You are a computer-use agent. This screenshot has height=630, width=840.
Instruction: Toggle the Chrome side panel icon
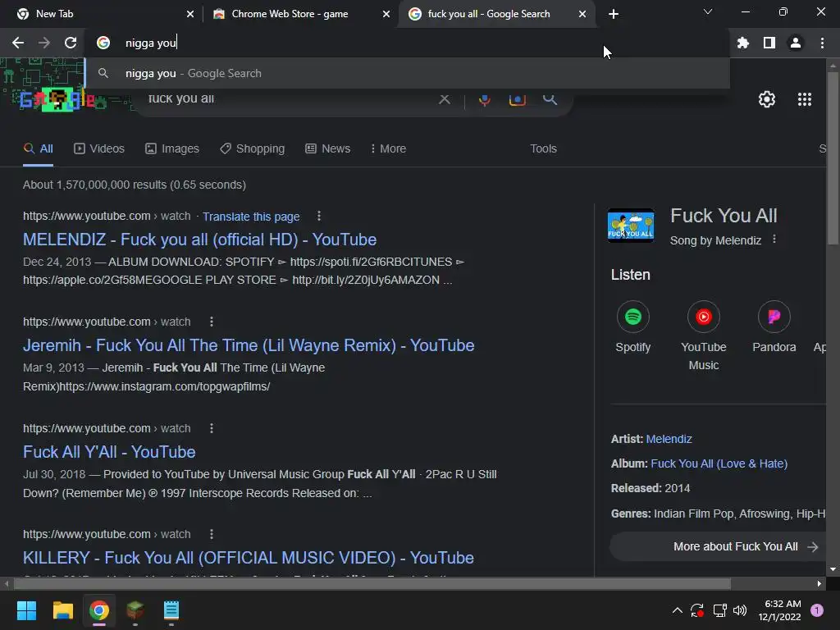769,43
